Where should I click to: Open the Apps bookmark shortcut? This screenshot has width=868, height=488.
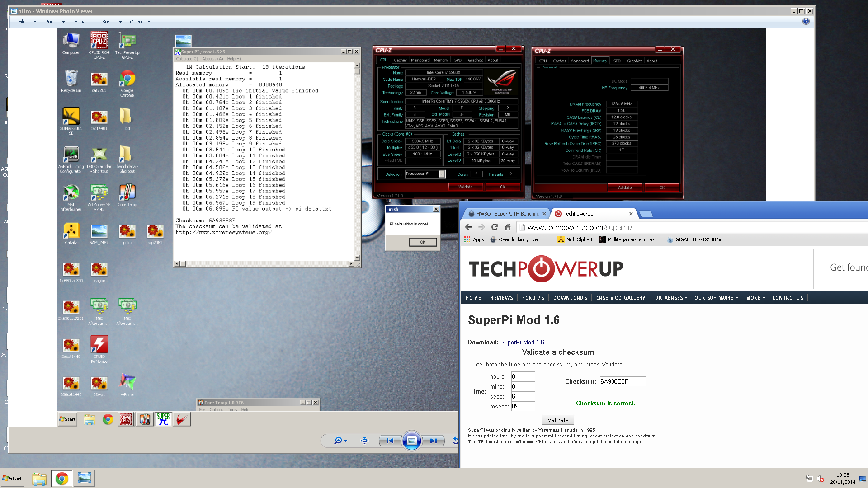[x=474, y=239]
